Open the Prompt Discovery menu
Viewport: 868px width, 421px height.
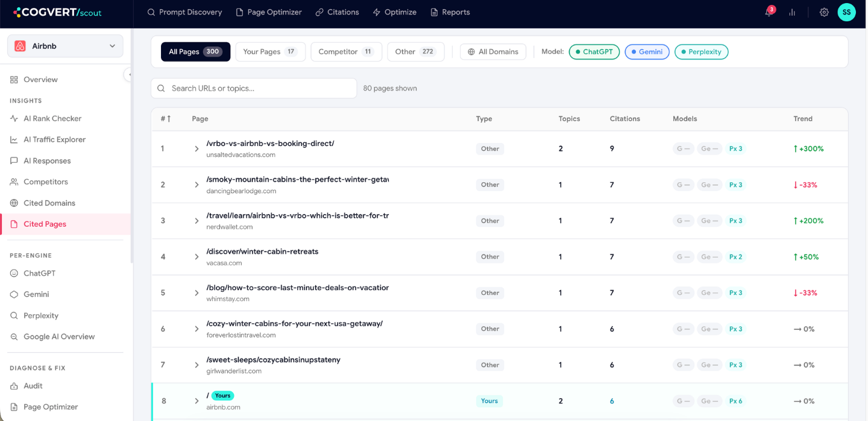[184, 12]
